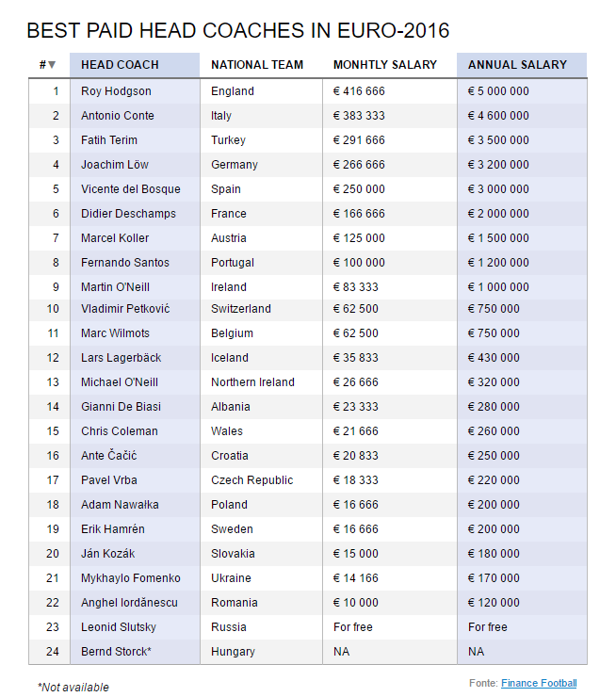The image size is (616, 697).
Task: Sort by National Team column header
Action: [x=257, y=65]
